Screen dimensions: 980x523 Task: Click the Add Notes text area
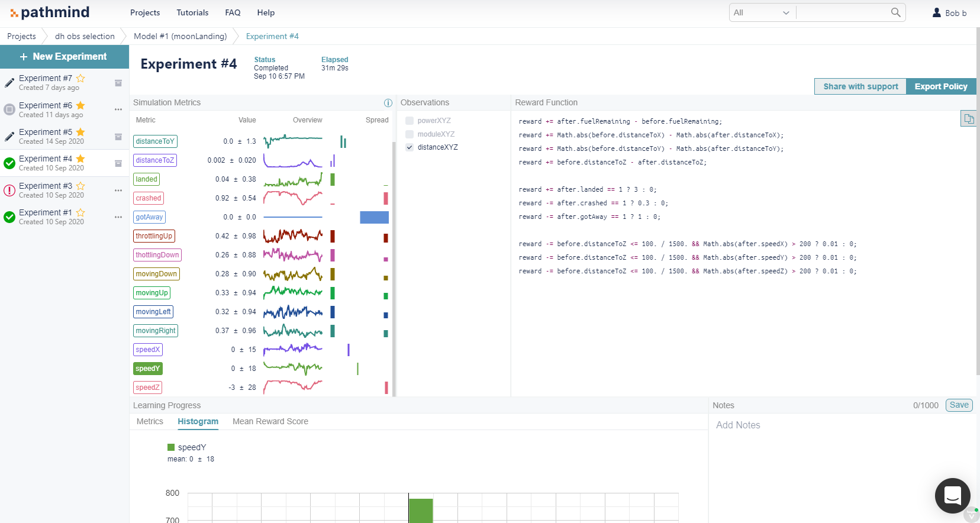pyautogui.click(x=842, y=425)
